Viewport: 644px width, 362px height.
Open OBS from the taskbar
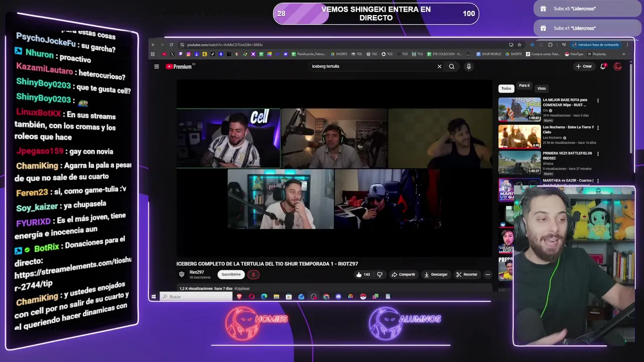click(x=314, y=297)
